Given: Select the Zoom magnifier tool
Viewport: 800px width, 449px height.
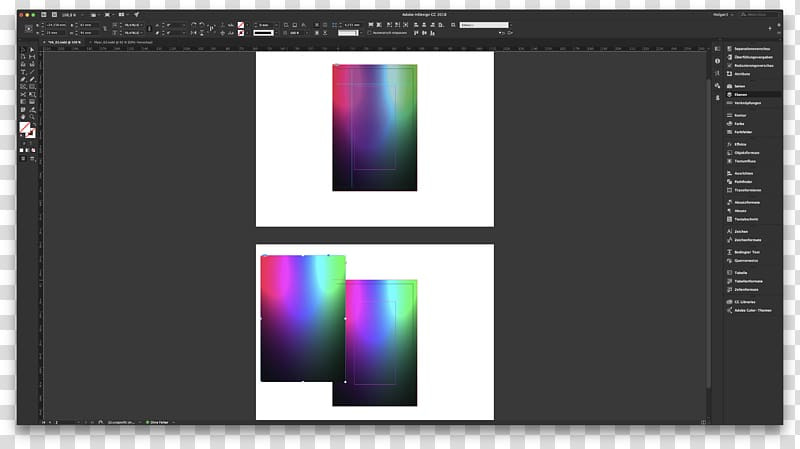Looking at the screenshot, I should coord(32,117).
